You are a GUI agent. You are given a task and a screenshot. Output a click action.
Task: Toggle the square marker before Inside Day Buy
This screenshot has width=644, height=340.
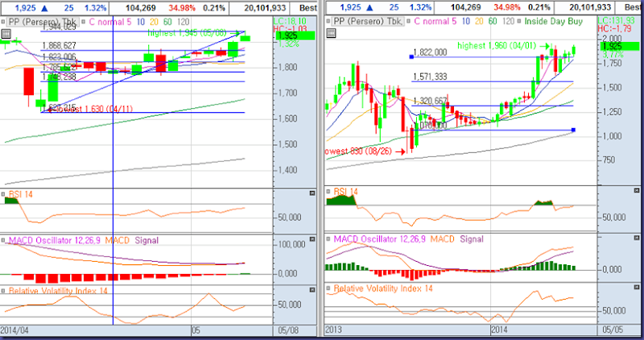click(519, 21)
